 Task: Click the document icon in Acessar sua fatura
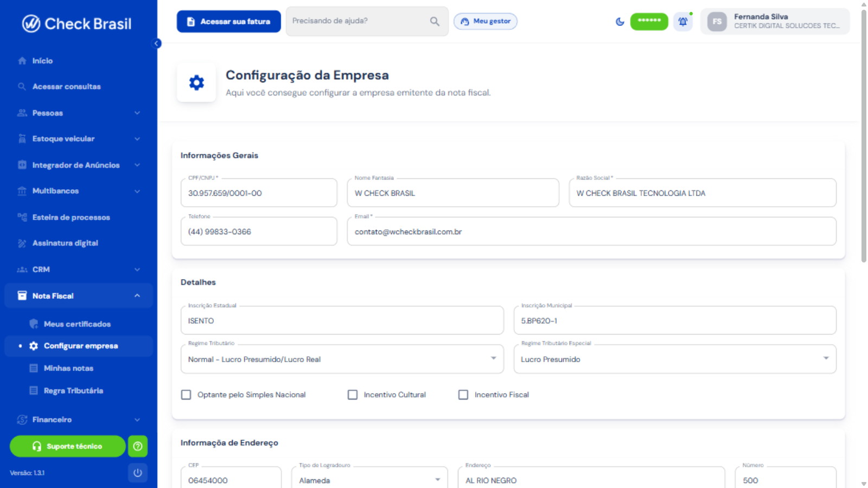click(191, 22)
